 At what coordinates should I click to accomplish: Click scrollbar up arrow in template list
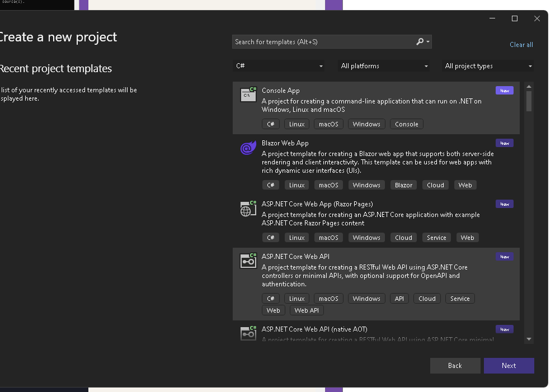[x=529, y=87]
